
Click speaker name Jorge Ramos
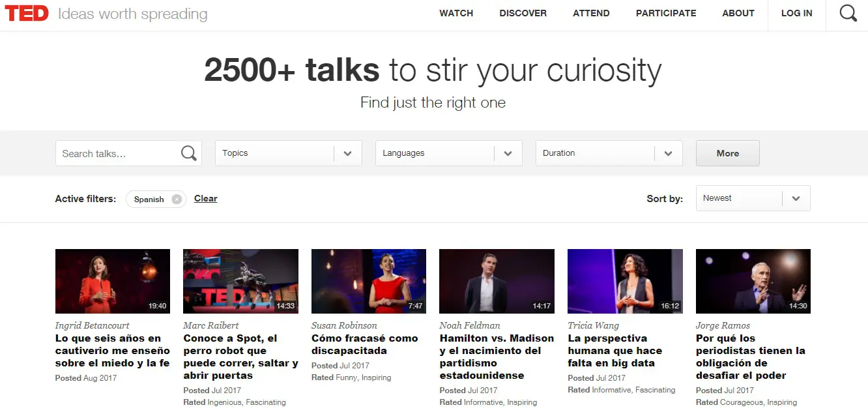tap(723, 325)
